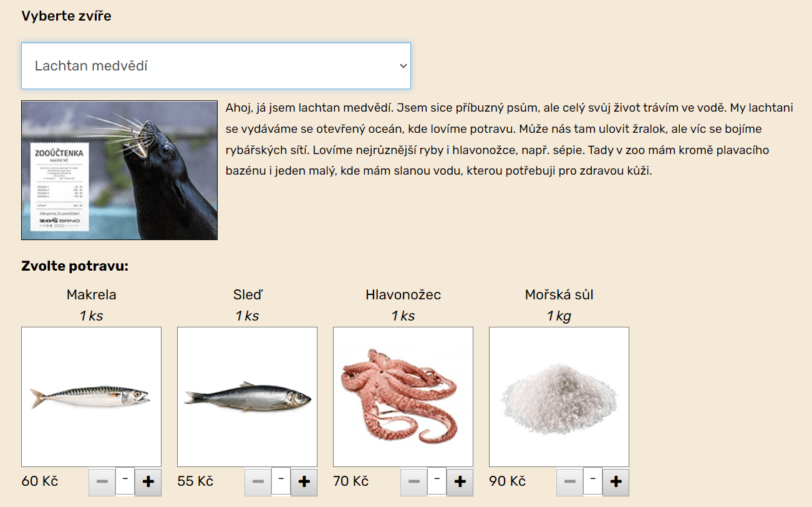Increase Sleď quantity with plus button
Image resolution: width=812 pixels, height=507 pixels.
(304, 482)
